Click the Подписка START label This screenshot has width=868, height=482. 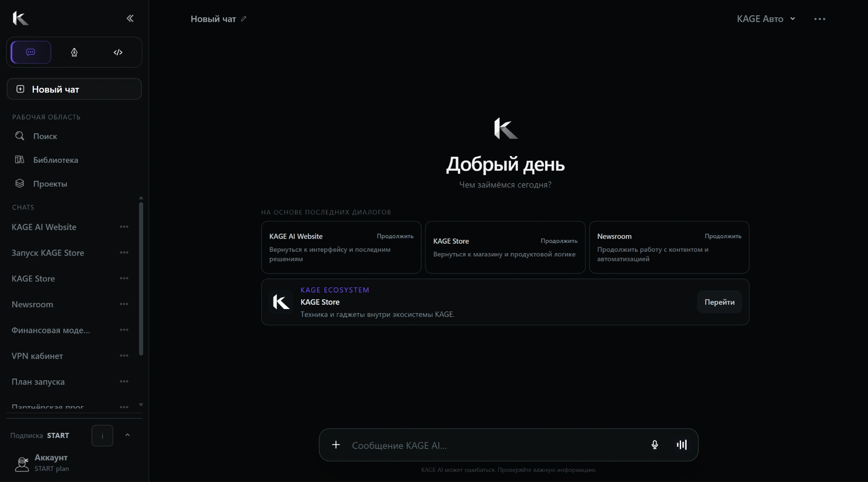pyautogui.click(x=39, y=435)
